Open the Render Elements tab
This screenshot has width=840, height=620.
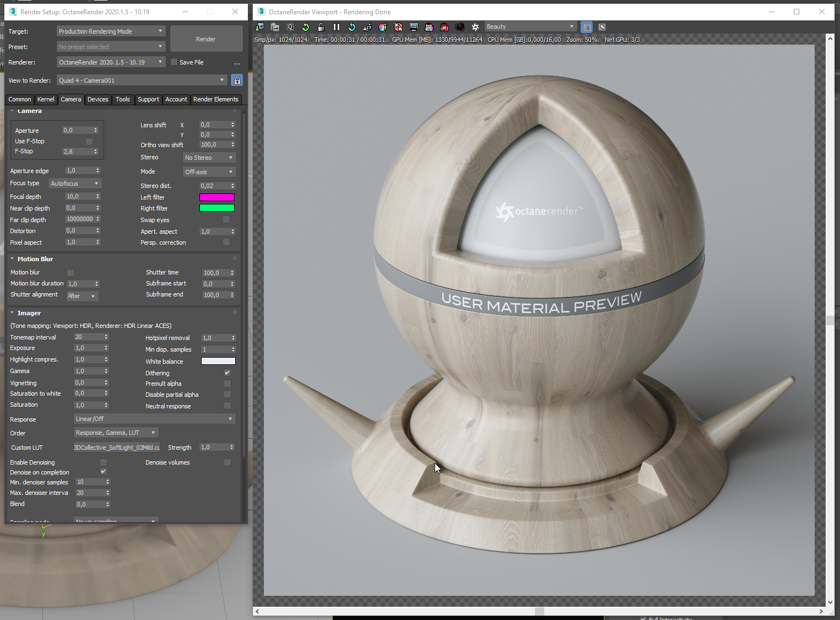(x=216, y=99)
